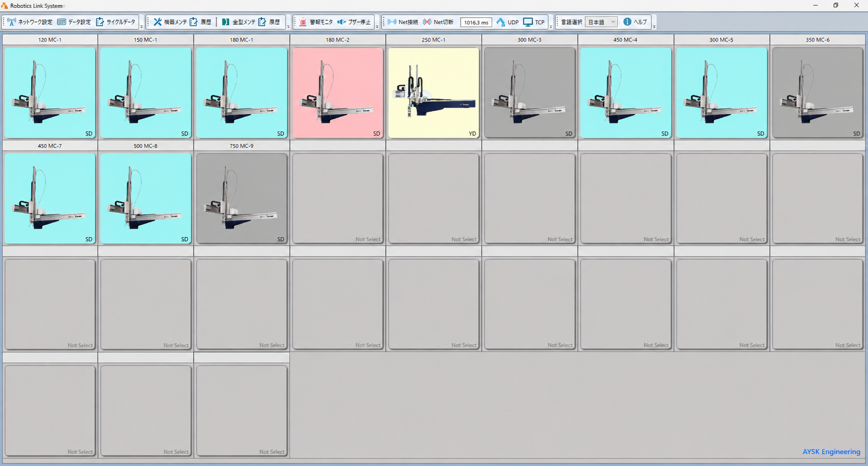Expand toolbar overflow arrow after ヘルプ
868x466 pixels.
click(x=654, y=26)
